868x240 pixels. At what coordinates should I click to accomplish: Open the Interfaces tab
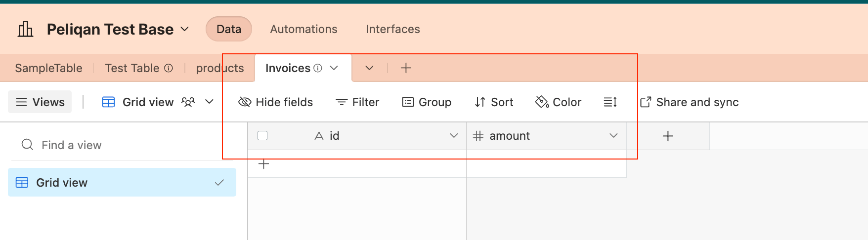(393, 29)
